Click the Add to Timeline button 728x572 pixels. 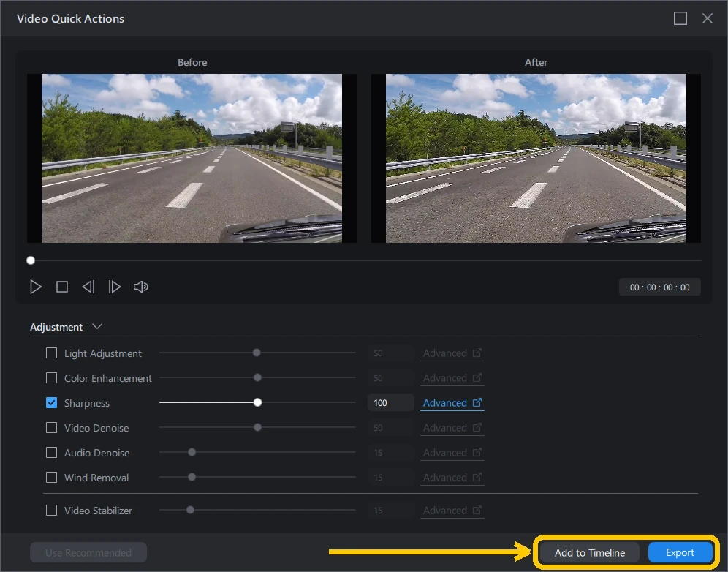pyautogui.click(x=590, y=552)
